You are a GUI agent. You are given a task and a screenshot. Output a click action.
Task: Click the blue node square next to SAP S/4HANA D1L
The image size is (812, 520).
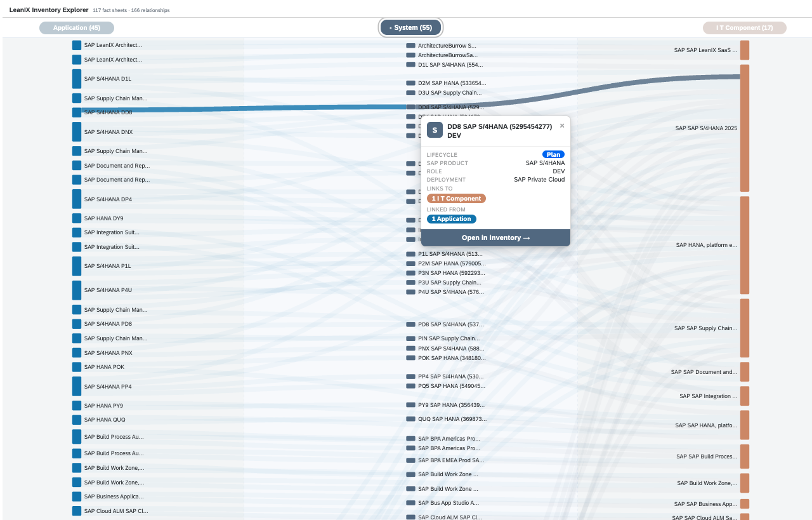tap(77, 79)
